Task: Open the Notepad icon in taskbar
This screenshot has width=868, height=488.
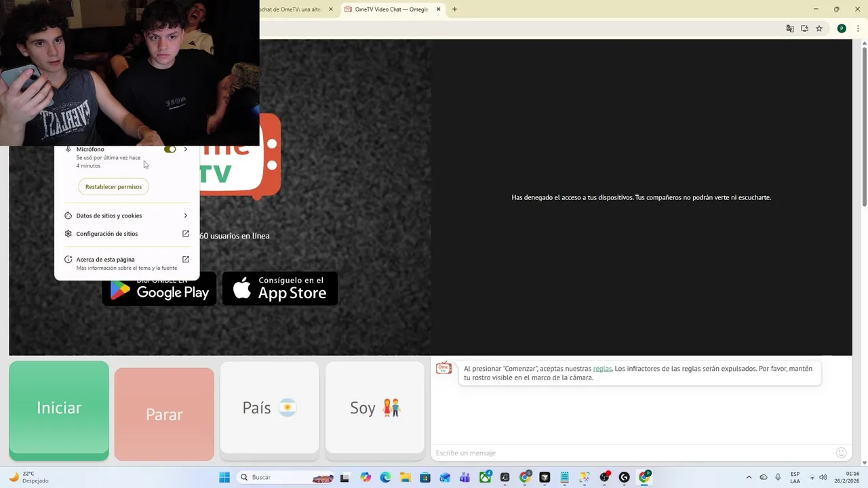Action: click(564, 477)
